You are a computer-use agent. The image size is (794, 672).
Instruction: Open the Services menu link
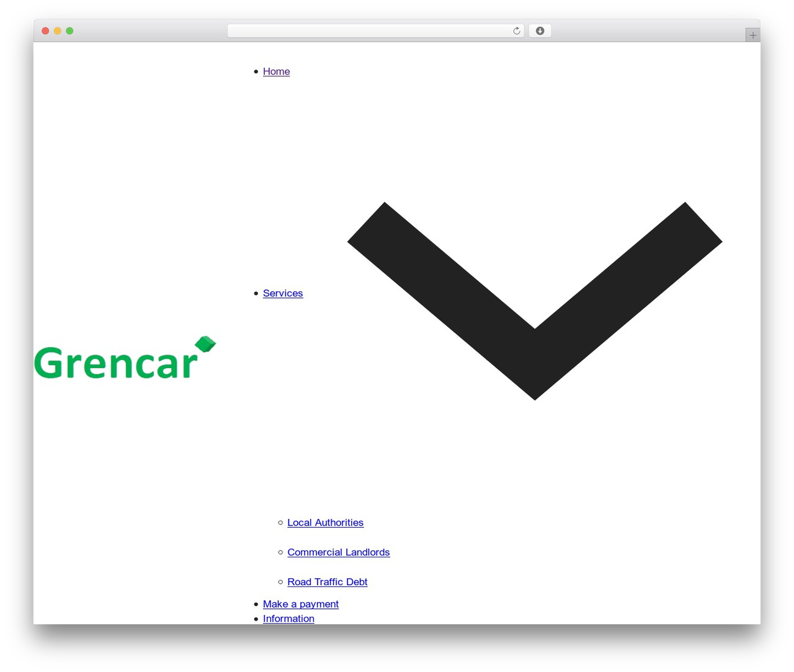[283, 293]
